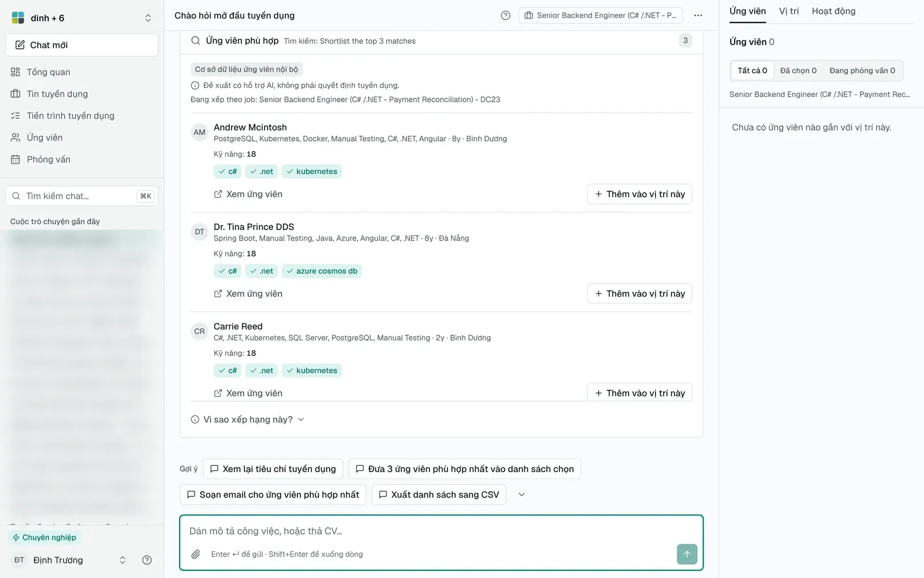
Task: Select the Đang phỏng vấn 0 filter
Action: point(862,71)
